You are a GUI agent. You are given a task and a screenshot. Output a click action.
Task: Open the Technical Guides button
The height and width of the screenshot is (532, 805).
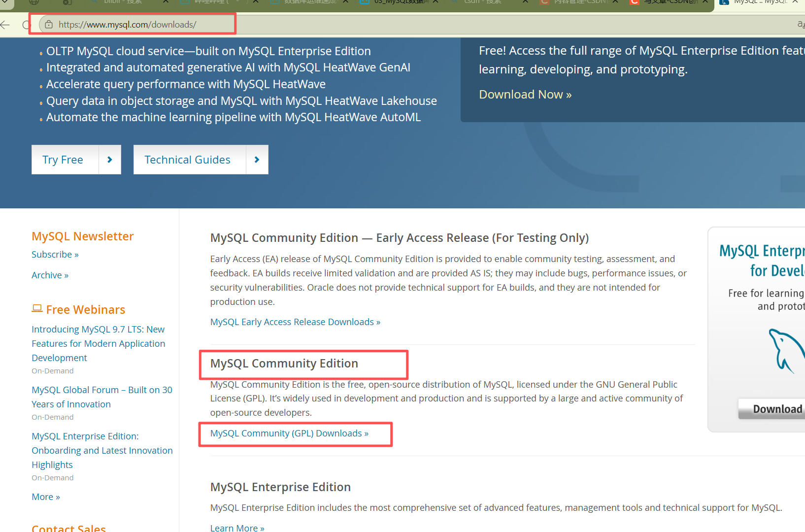click(x=201, y=160)
